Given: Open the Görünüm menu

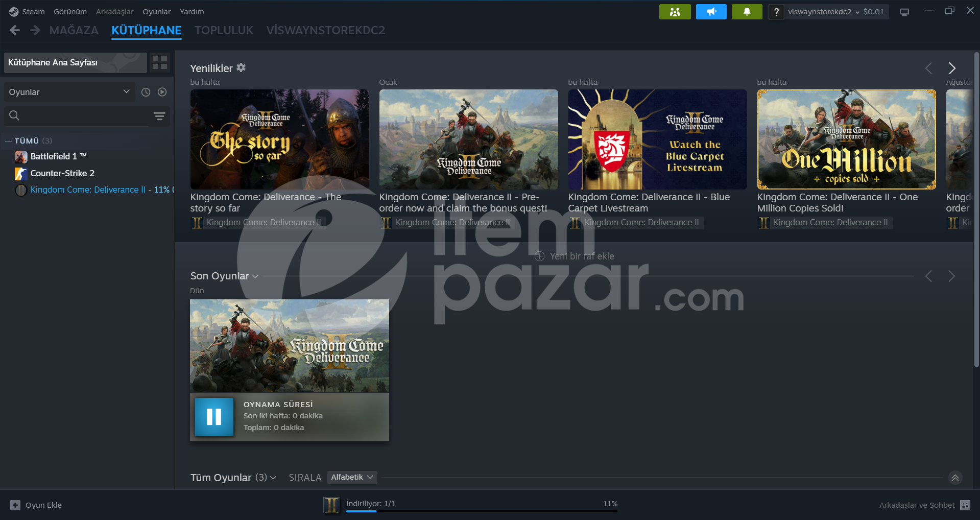Looking at the screenshot, I should tap(70, 12).
